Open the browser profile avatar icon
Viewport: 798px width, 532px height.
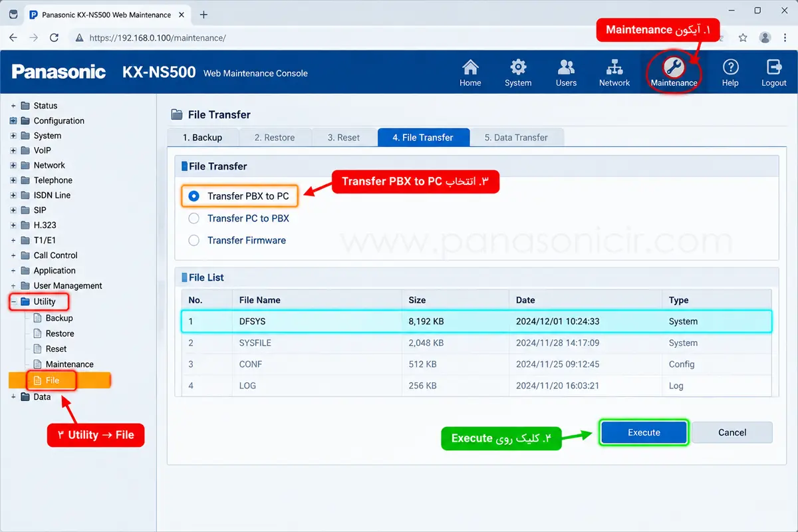(x=765, y=38)
